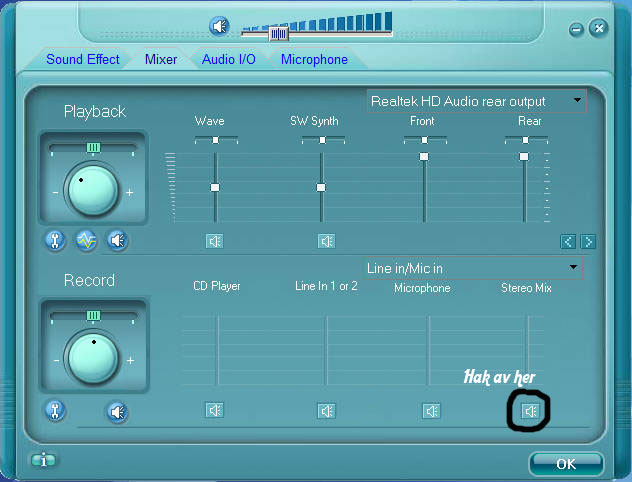Click Playback knob plus sign

coord(129,193)
